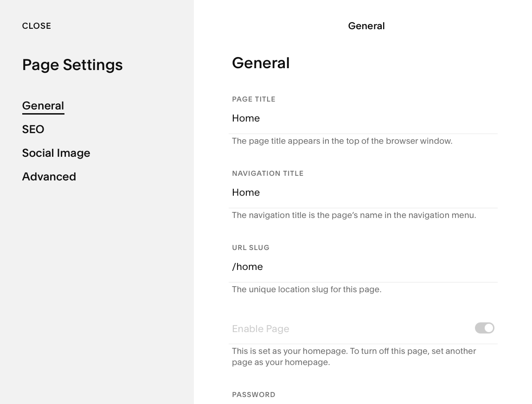Click the Page Settings heading
Screen dimensions: 532x404
(72, 65)
